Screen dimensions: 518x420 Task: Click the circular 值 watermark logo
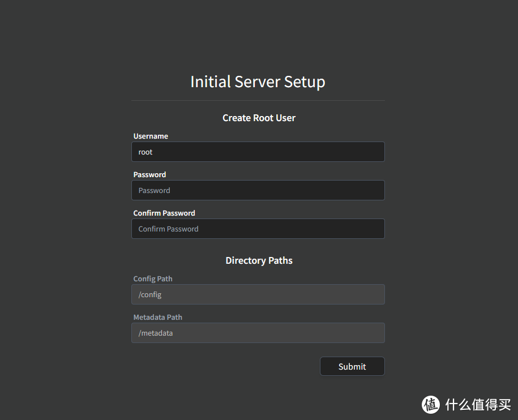point(431,404)
